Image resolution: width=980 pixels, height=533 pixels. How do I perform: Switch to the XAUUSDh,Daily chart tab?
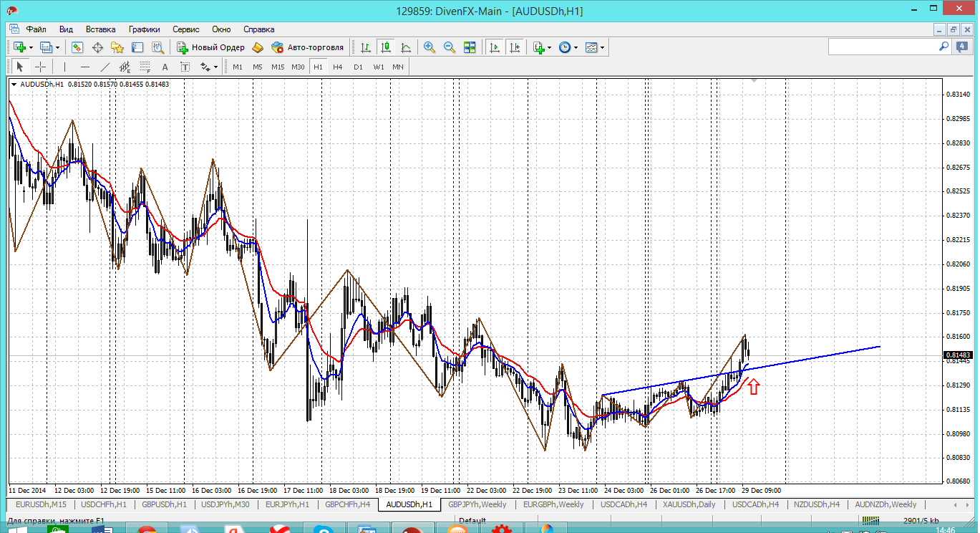point(689,504)
